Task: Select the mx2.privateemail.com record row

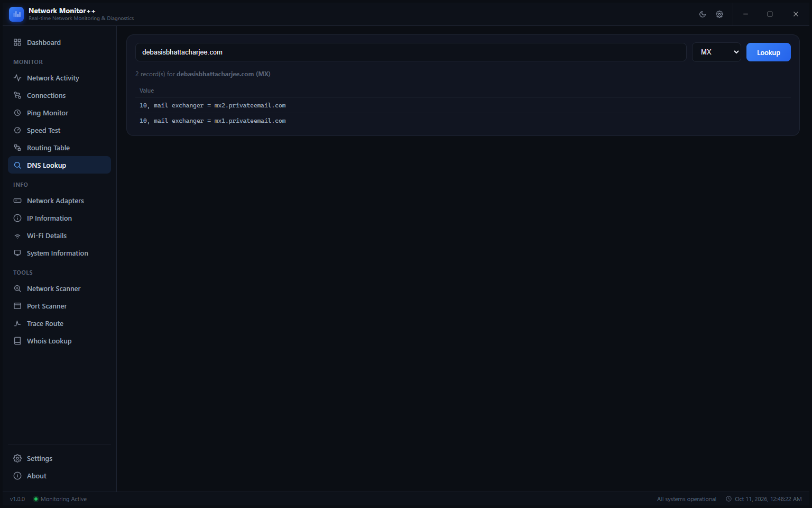Action: pos(463,105)
